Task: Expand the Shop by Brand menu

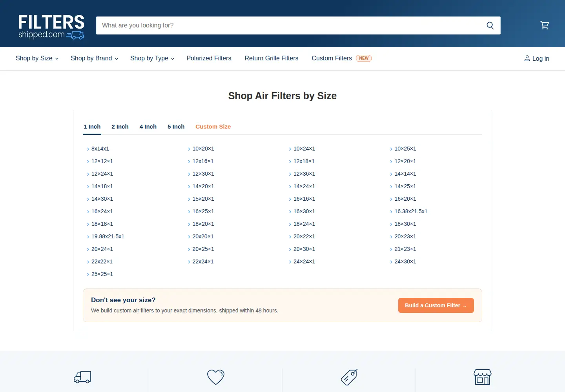Action: pos(95,58)
